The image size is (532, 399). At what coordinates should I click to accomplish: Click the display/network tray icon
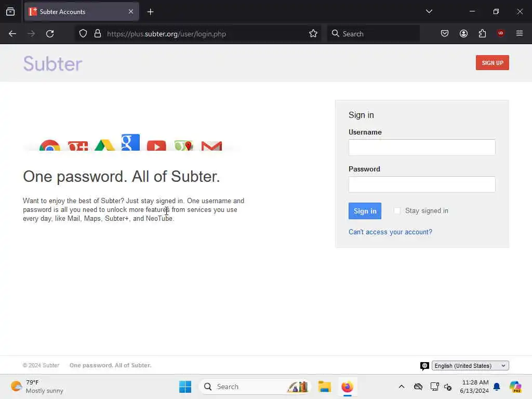coord(434,387)
